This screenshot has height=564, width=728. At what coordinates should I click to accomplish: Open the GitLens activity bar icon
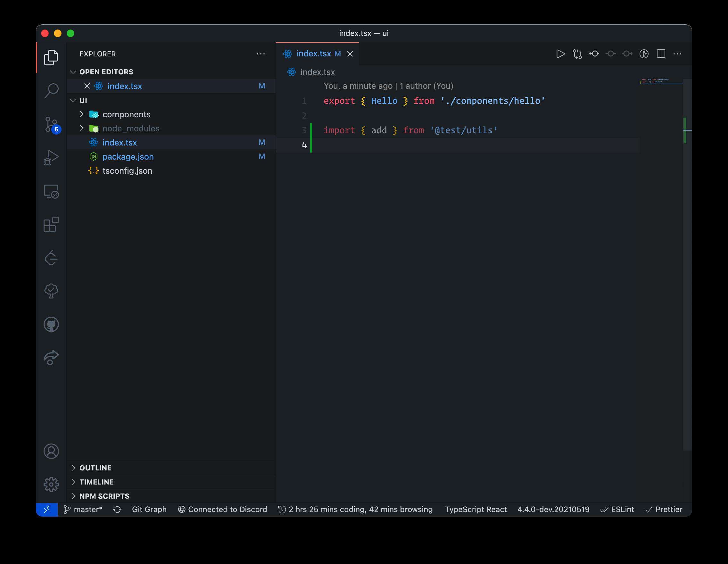tap(51, 258)
